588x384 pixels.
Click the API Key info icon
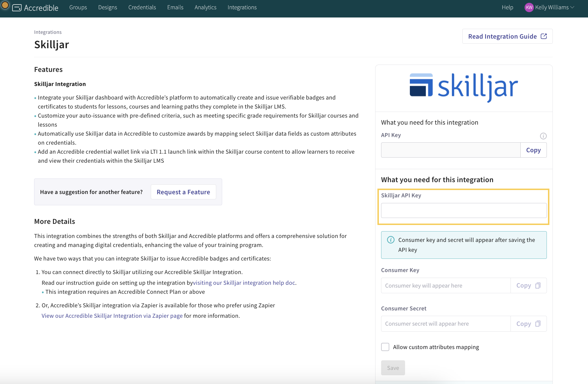(543, 136)
